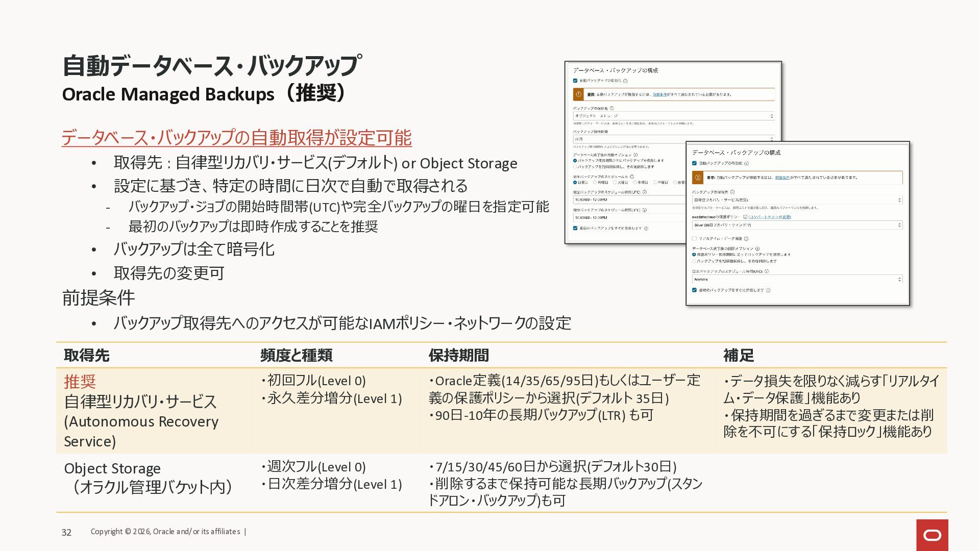
Task: Click the 前提条件 link in the front panel warning
Action: [782, 178]
